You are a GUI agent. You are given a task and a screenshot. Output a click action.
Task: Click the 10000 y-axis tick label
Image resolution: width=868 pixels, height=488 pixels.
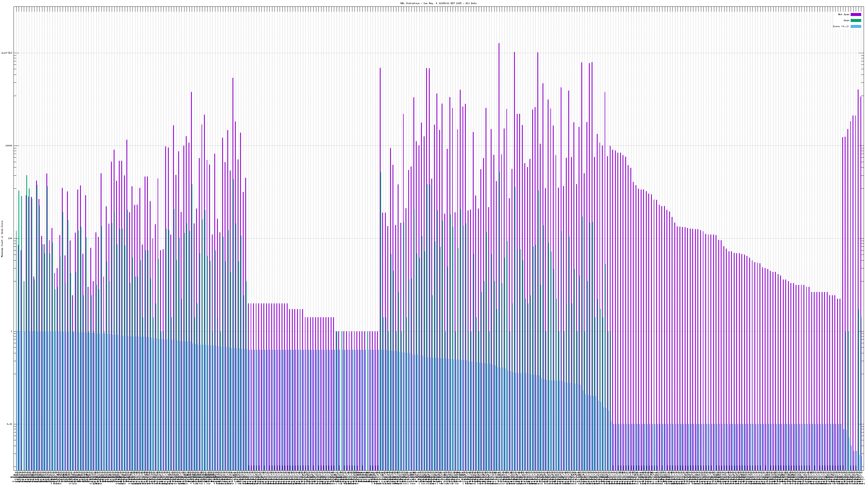[x=8, y=146]
